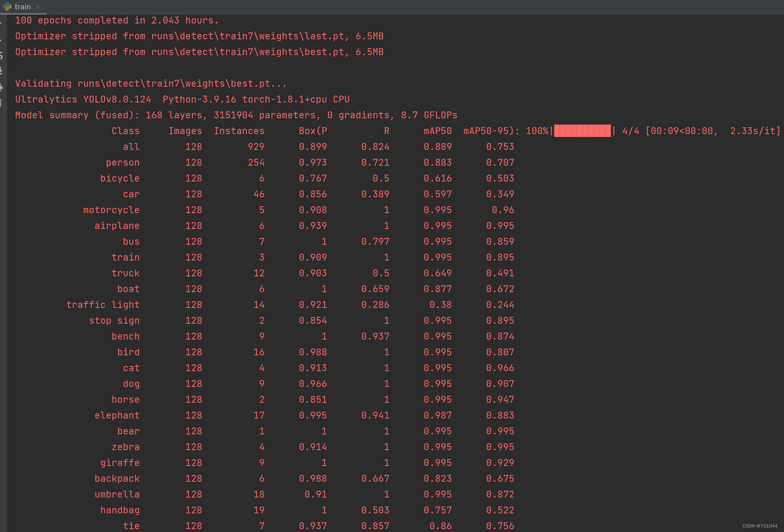Click the '2.33s/it]' speed text
This screenshot has height=532, width=784.
755,131
